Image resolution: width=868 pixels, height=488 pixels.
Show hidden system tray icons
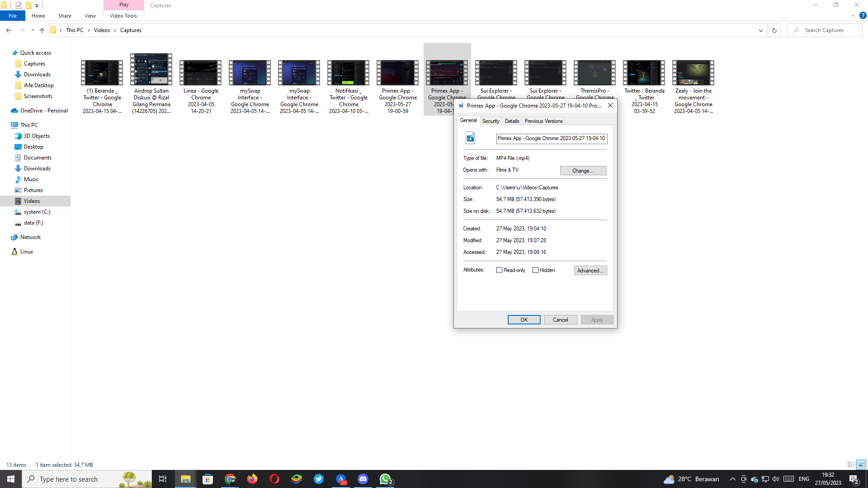[x=732, y=479]
